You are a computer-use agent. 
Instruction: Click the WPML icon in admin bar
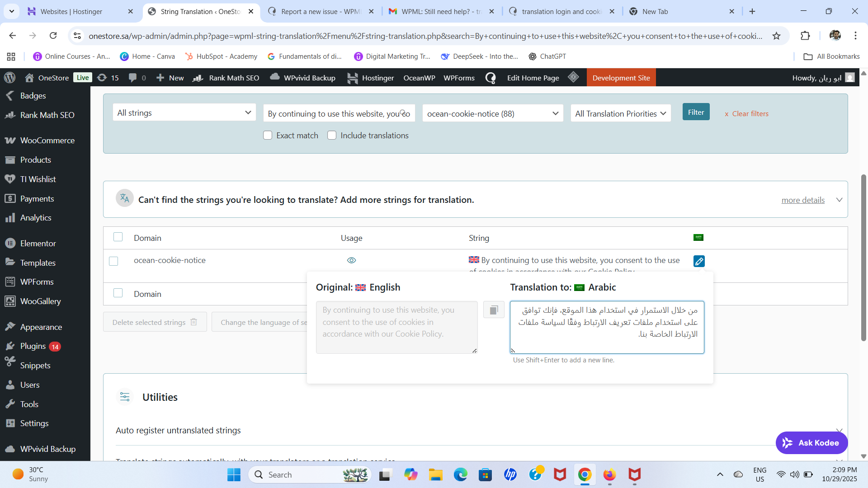(491, 78)
